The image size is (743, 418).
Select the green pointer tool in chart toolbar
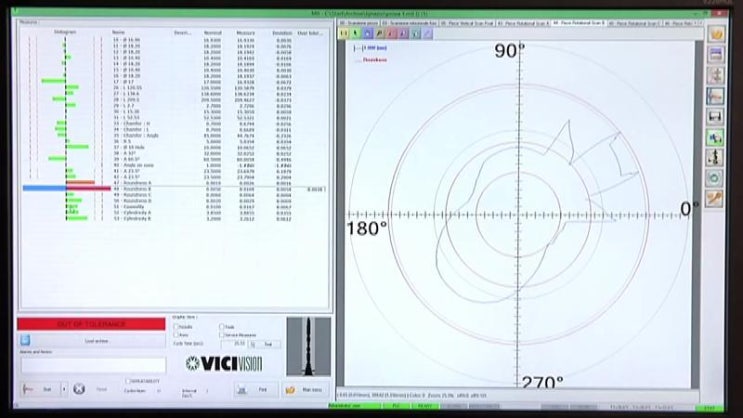click(355, 34)
